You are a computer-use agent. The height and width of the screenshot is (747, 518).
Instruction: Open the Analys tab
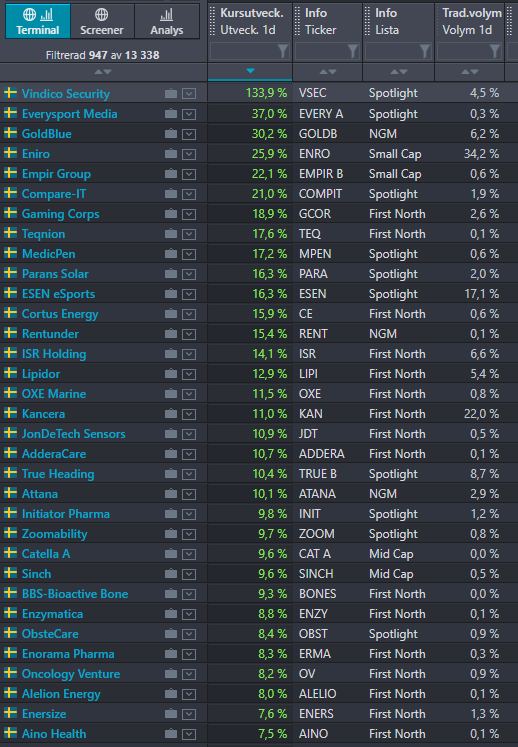167,21
